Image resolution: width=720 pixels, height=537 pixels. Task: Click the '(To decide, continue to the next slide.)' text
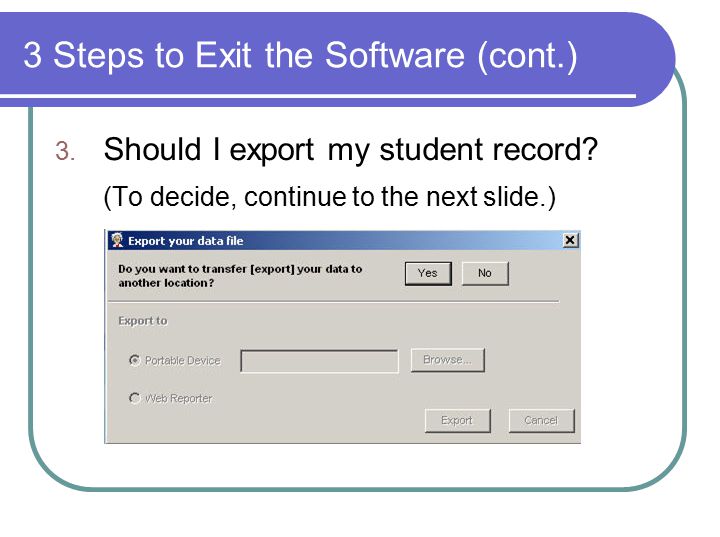[x=329, y=198]
